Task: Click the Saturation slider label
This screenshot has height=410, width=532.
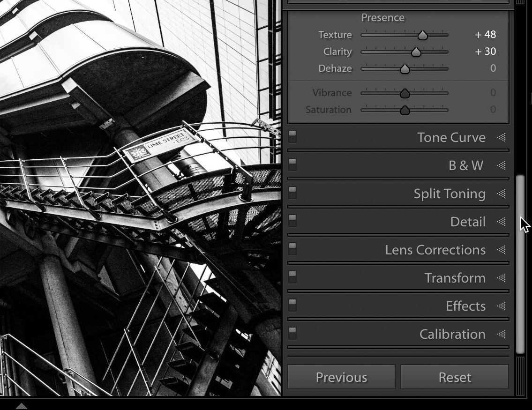Action: click(x=329, y=110)
